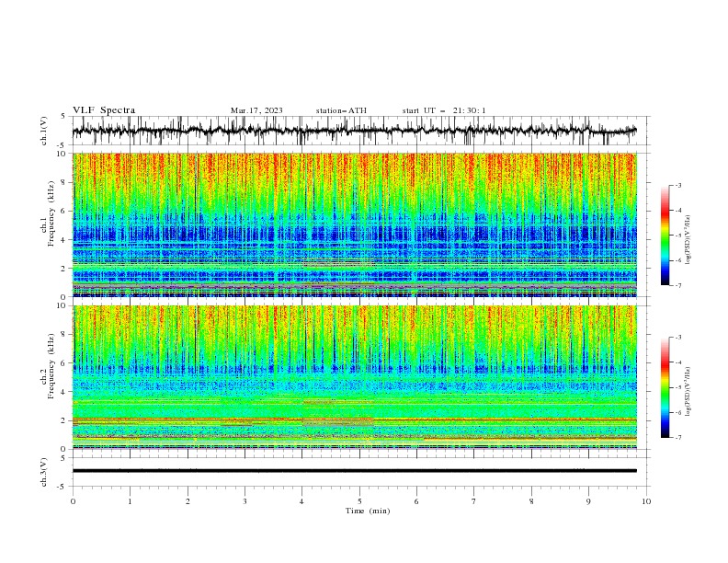Click the "ch.3(V)" axis label
This screenshot has width=728, height=563.
point(44,472)
